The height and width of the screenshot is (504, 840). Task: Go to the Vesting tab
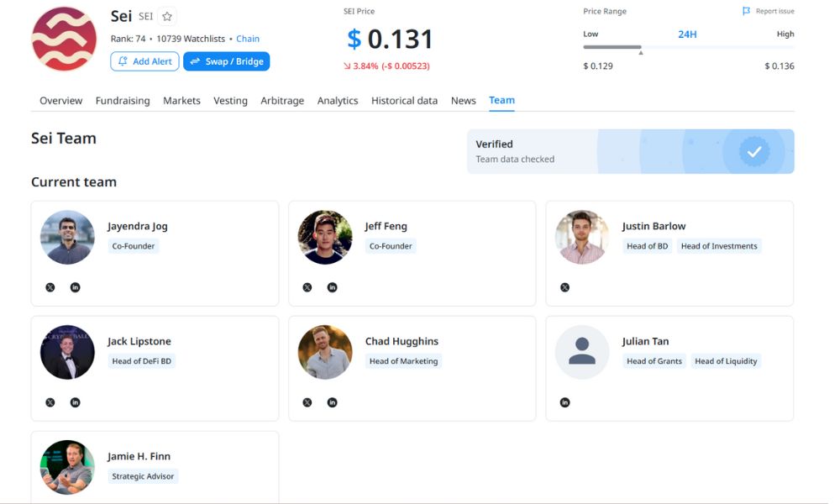point(230,101)
